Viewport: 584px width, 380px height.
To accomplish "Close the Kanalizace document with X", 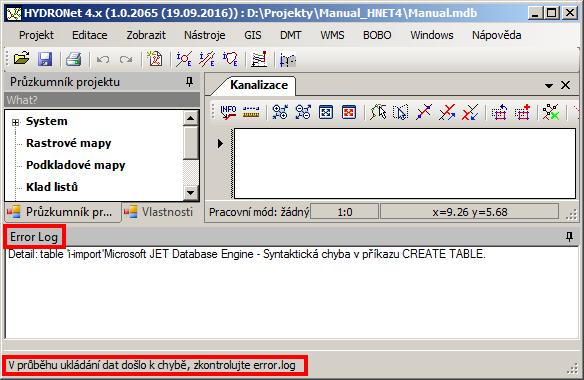I will (565, 85).
